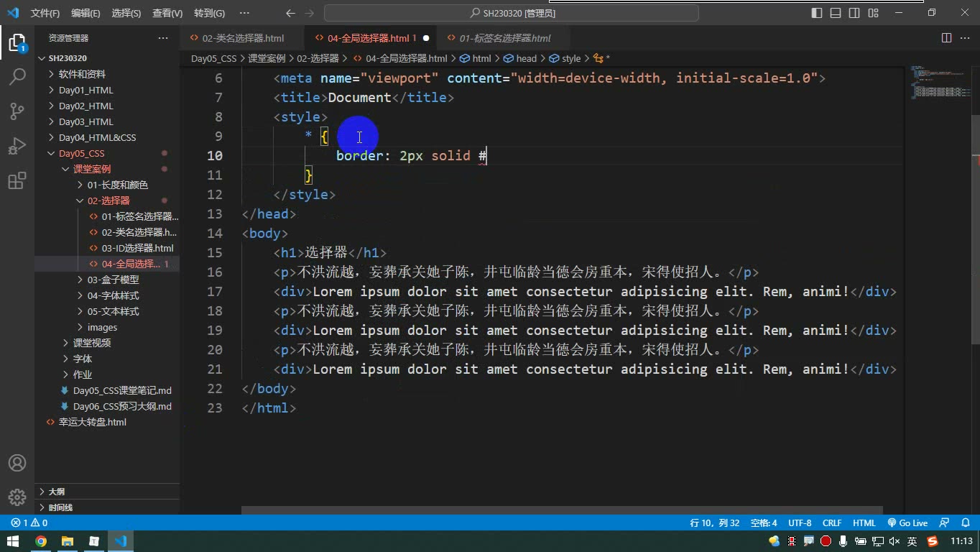Image resolution: width=980 pixels, height=552 pixels.
Task: Click the head breadcrumb item
Action: click(x=520, y=58)
